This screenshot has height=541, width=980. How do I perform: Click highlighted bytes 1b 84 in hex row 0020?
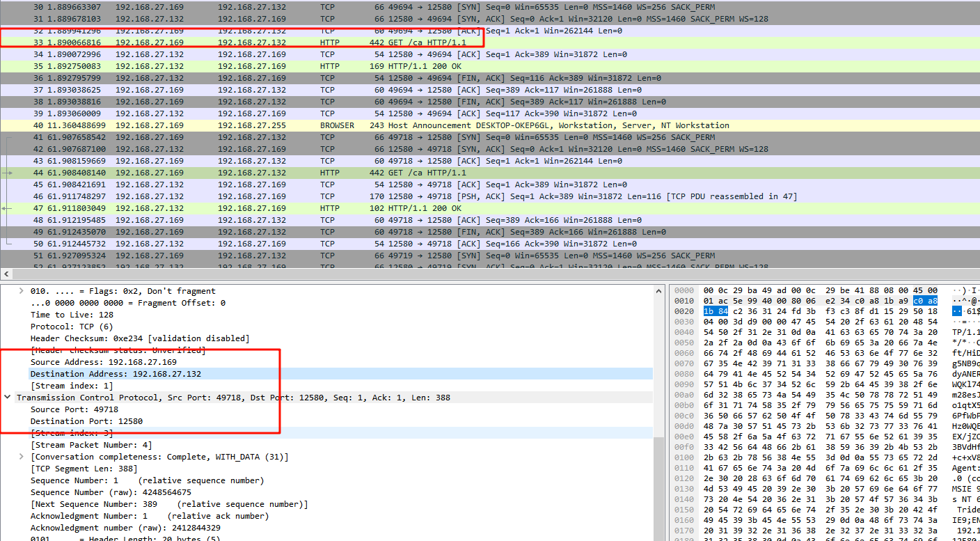[x=716, y=311]
